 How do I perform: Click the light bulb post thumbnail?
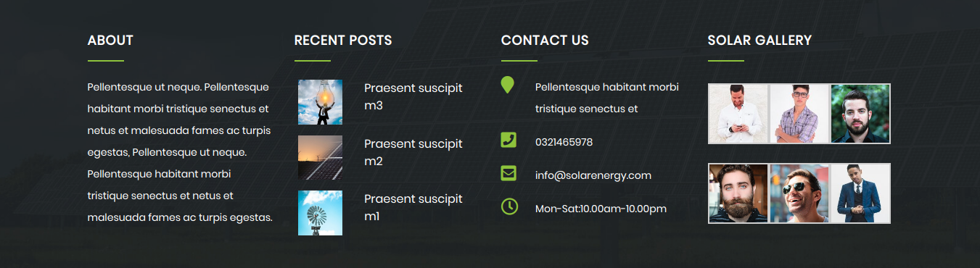pos(320,102)
